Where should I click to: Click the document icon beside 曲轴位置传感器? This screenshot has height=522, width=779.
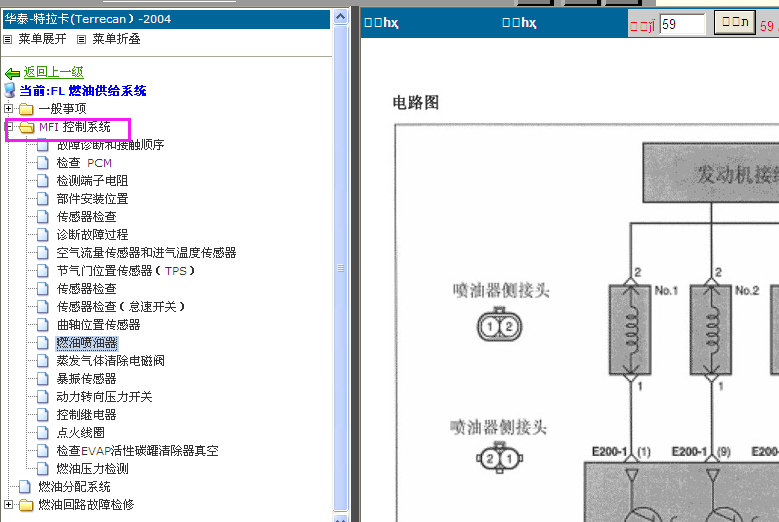pyautogui.click(x=43, y=324)
